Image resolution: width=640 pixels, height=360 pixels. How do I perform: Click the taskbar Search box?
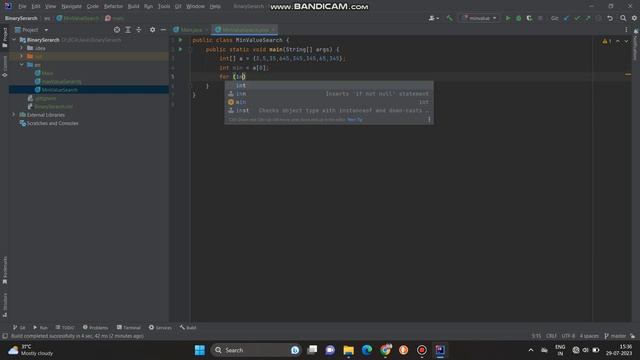tap(256, 350)
